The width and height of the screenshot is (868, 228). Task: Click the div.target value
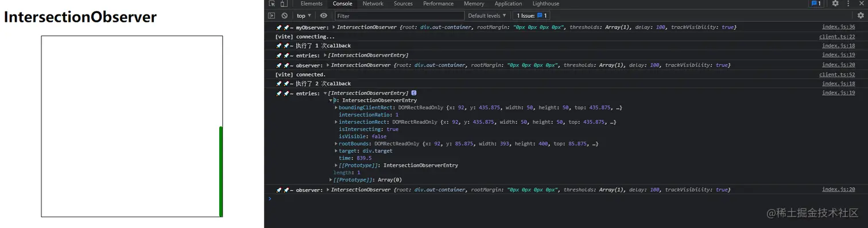(378, 151)
